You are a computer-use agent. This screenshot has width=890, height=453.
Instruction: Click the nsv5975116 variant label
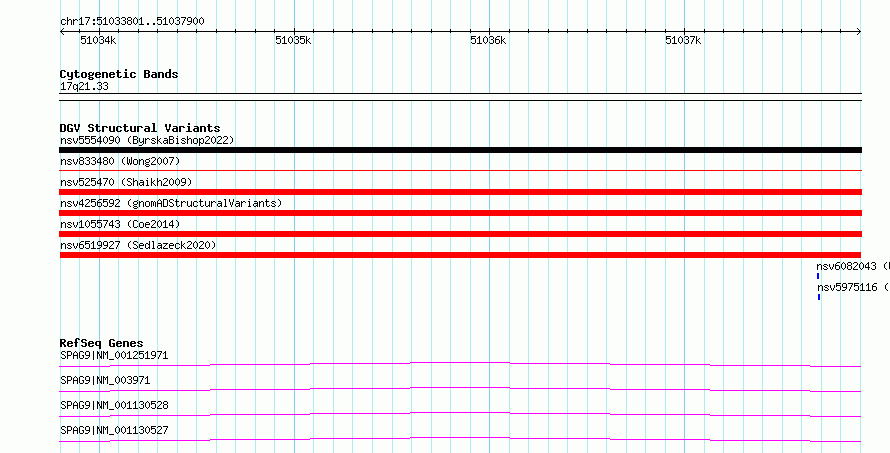click(x=853, y=287)
